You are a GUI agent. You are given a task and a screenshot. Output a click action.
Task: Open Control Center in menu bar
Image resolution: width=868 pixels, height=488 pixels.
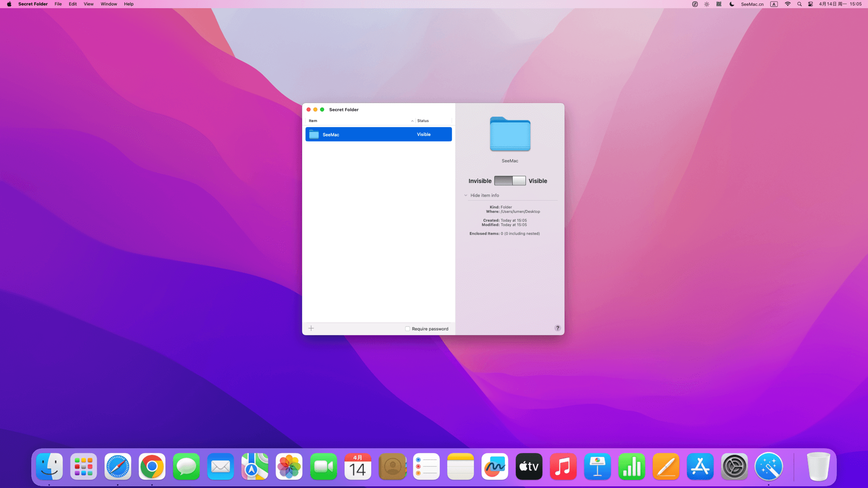tap(811, 4)
